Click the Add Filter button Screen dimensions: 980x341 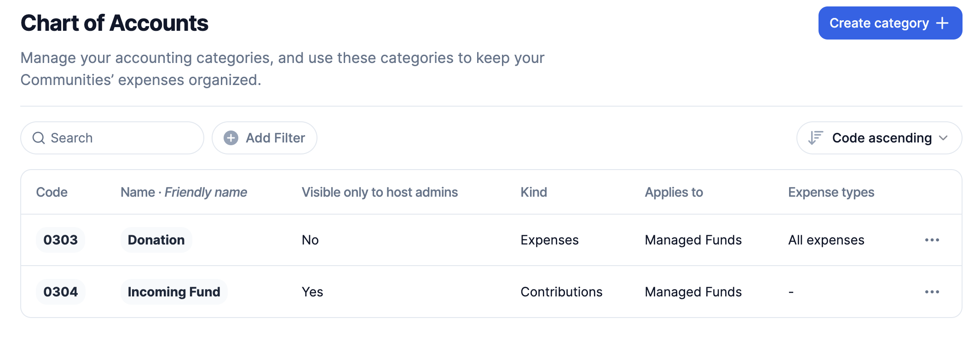click(x=265, y=138)
